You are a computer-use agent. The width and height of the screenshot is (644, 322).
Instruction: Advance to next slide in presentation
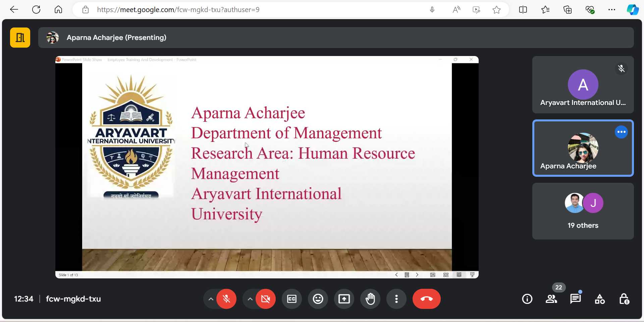[x=417, y=275]
